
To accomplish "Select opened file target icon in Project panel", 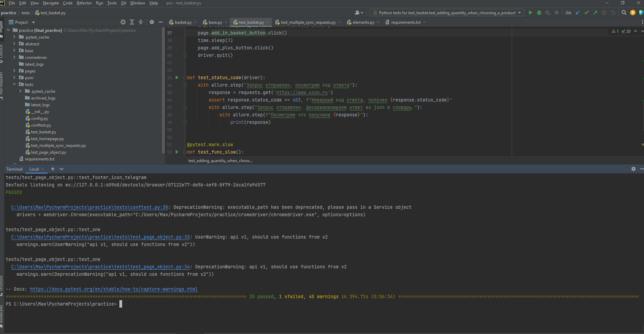I will pyautogui.click(x=123, y=22).
